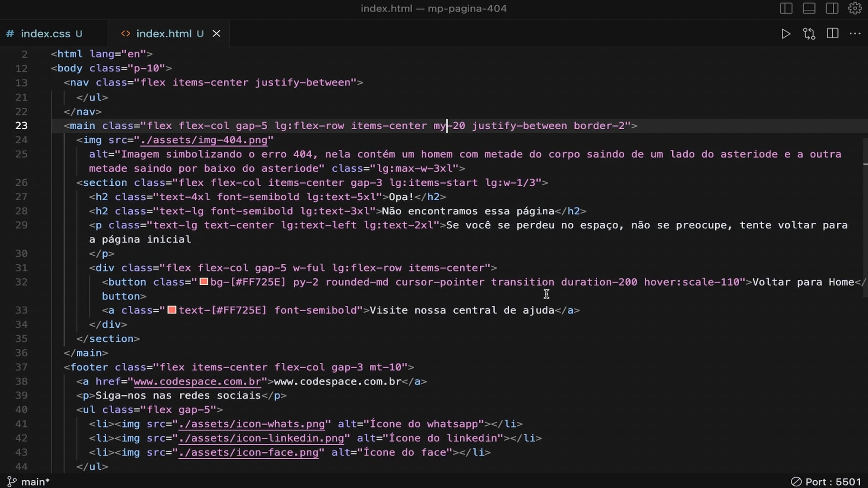
Task: Click the closing </section> tag
Action: click(108, 339)
